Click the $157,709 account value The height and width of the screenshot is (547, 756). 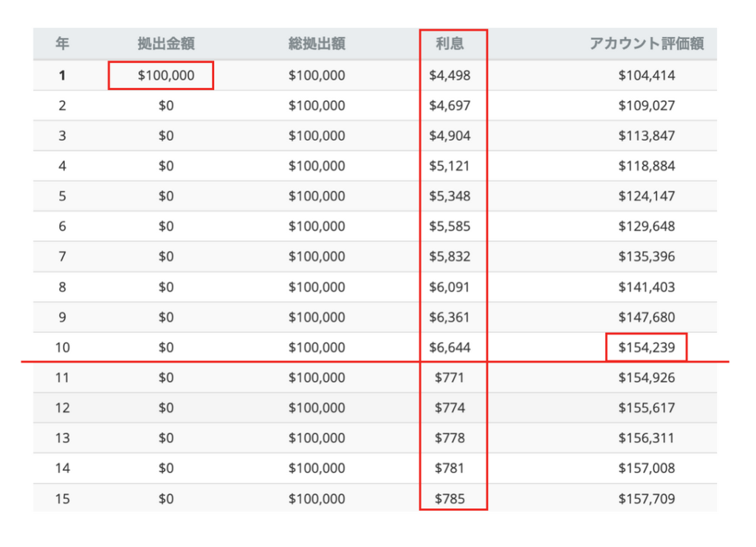[647, 499]
